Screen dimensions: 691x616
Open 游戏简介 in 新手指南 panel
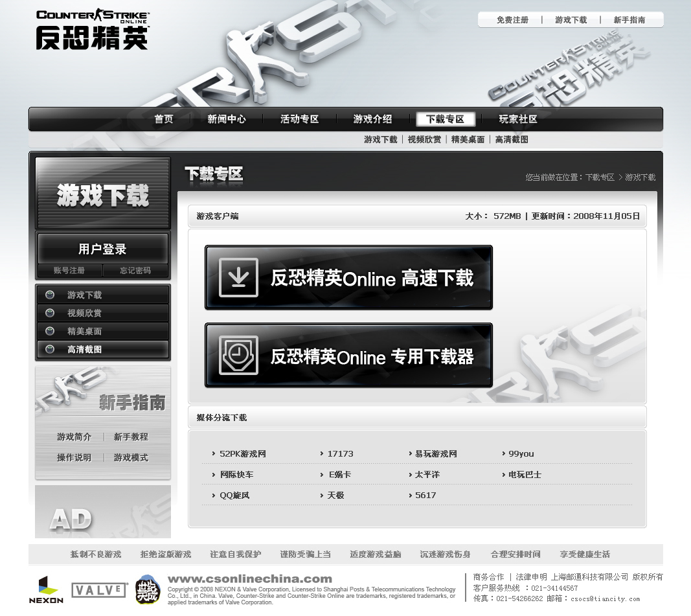click(74, 437)
